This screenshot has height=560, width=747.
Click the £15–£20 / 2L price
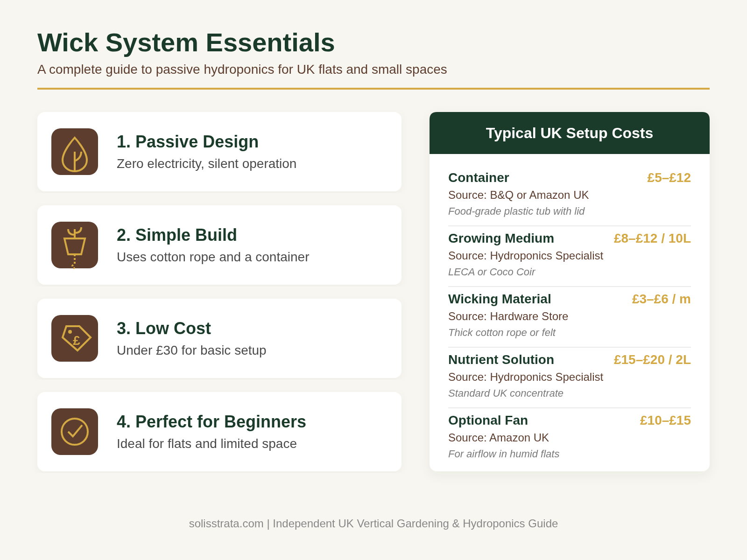652,360
